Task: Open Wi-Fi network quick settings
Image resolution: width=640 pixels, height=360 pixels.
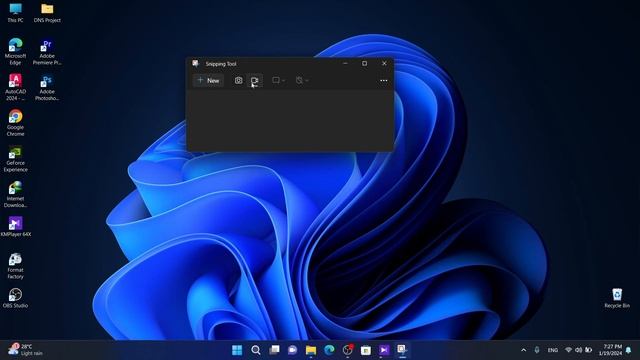Action: 568,350
